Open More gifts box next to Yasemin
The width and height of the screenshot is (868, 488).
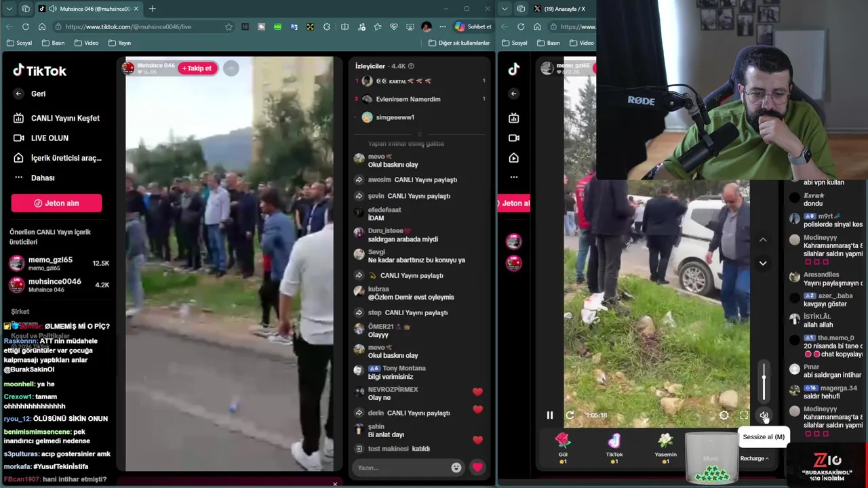[711, 458]
